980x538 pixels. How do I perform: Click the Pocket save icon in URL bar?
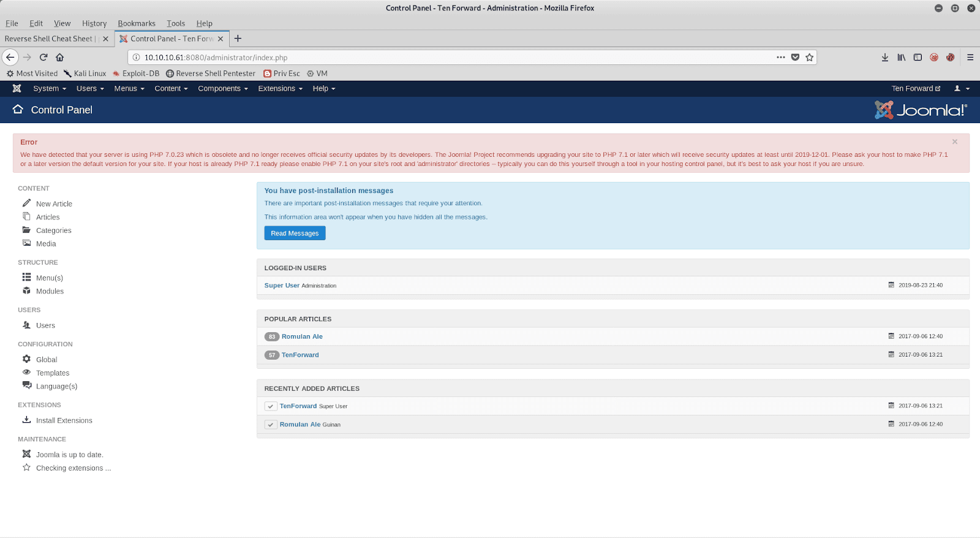click(x=795, y=57)
